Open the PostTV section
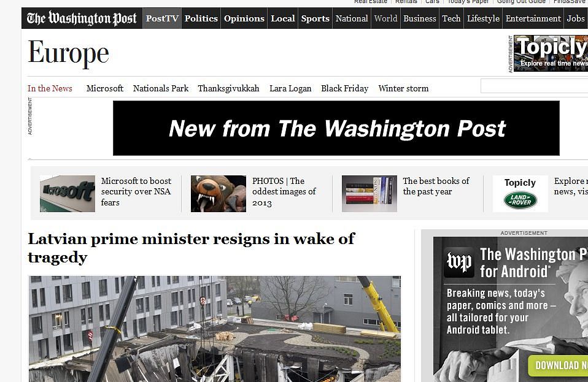This screenshot has width=588, height=382. pos(162,18)
